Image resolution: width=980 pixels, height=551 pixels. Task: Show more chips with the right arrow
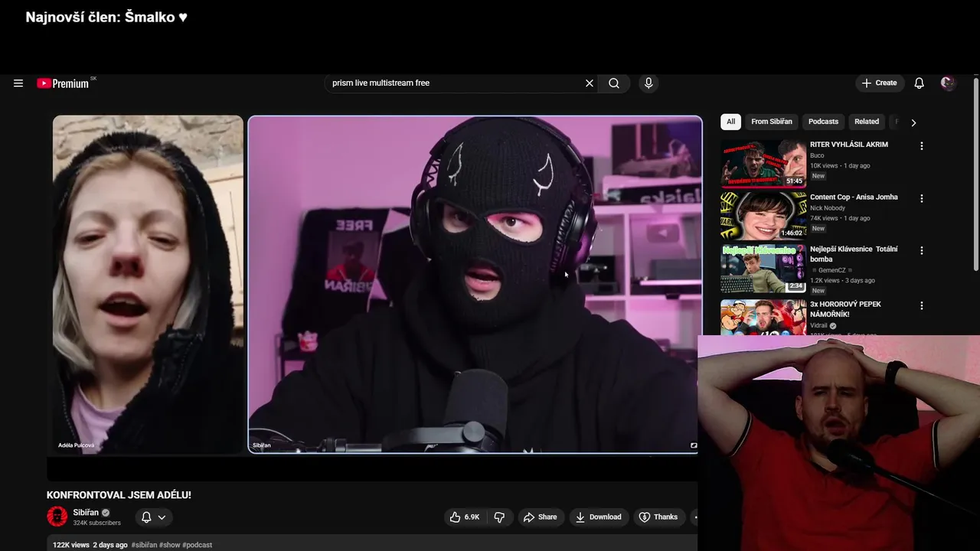tap(913, 122)
